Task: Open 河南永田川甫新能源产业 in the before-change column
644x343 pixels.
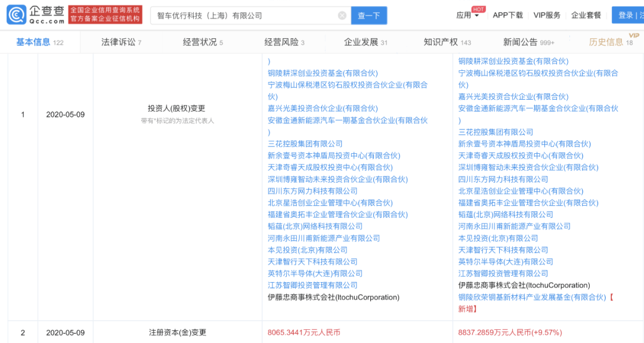Action: tap(324, 238)
